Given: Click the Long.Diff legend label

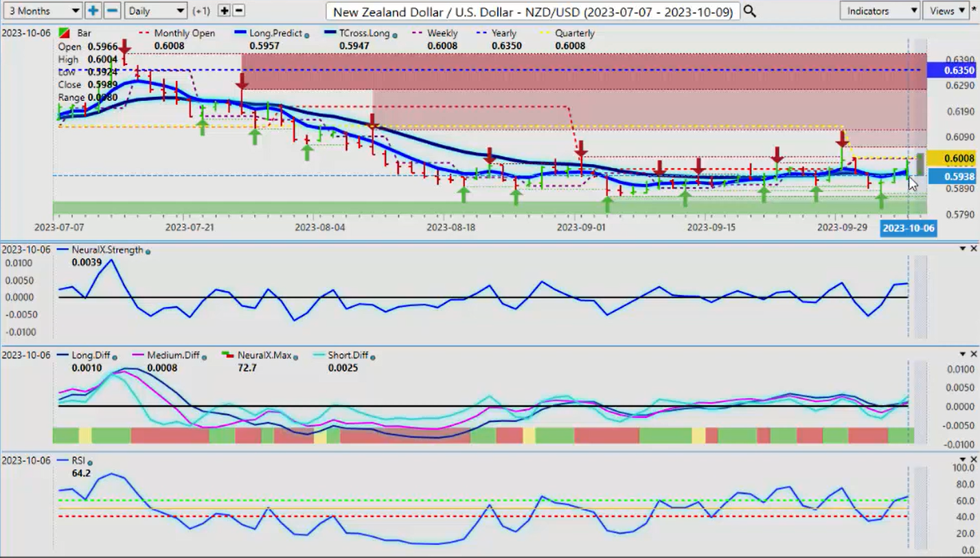Looking at the screenshot, I should (91, 356).
